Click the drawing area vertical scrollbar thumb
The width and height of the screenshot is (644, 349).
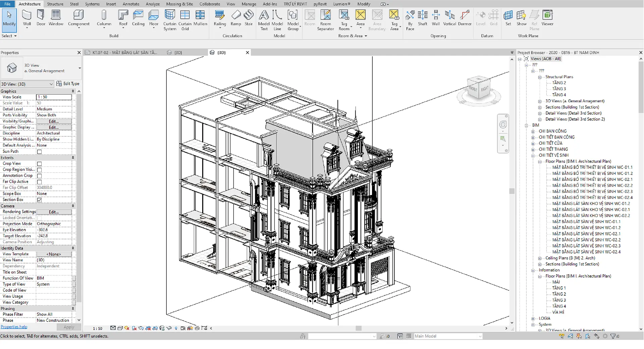pyautogui.click(x=512, y=191)
